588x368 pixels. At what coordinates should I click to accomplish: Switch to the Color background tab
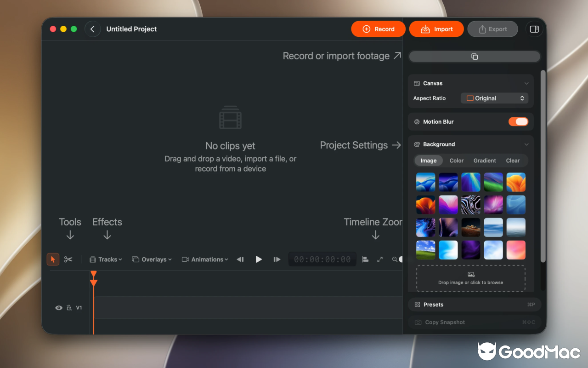(457, 161)
